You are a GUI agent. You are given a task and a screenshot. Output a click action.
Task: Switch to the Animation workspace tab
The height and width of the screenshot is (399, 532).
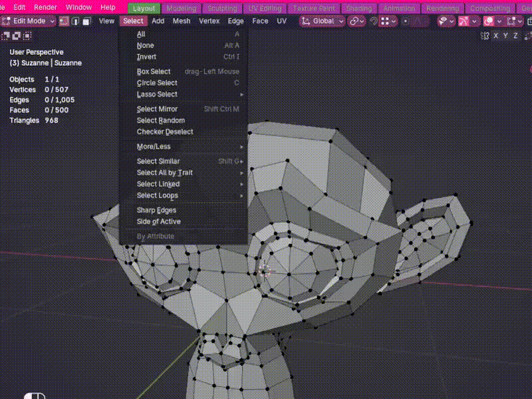click(399, 8)
